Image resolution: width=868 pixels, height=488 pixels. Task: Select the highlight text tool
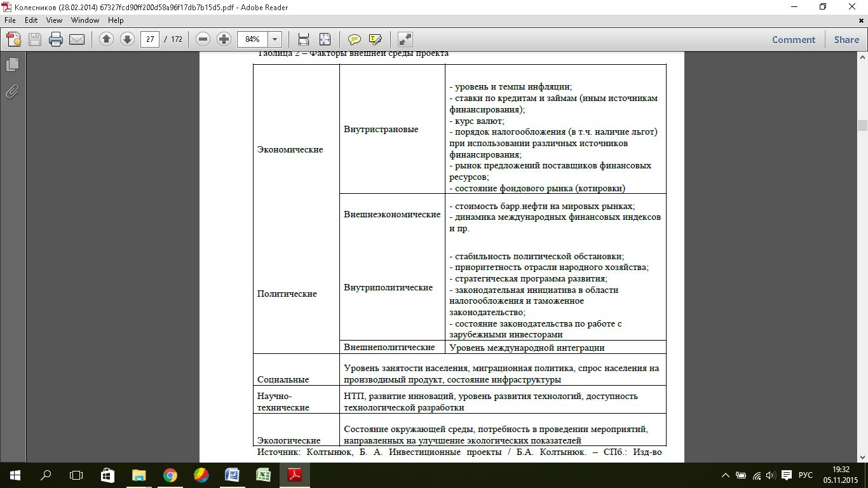(x=375, y=39)
